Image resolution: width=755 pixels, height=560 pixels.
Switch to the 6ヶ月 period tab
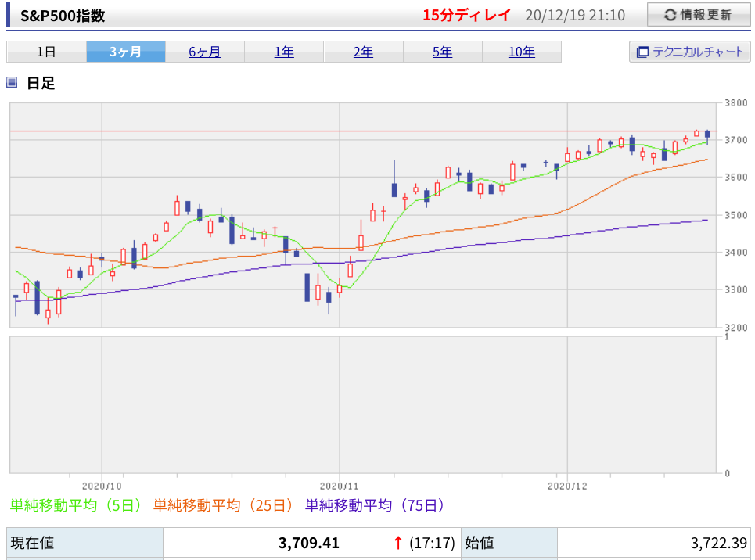point(205,52)
